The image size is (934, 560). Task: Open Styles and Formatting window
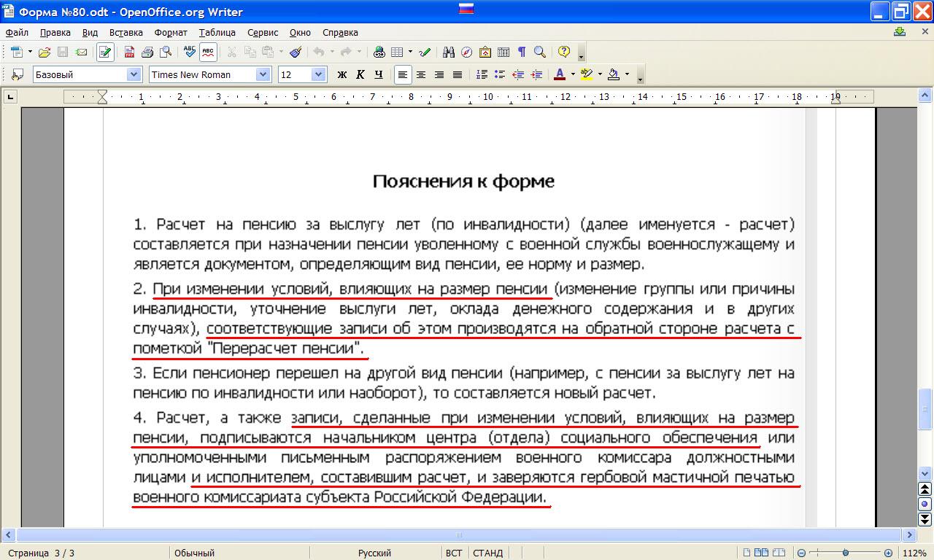18,74
